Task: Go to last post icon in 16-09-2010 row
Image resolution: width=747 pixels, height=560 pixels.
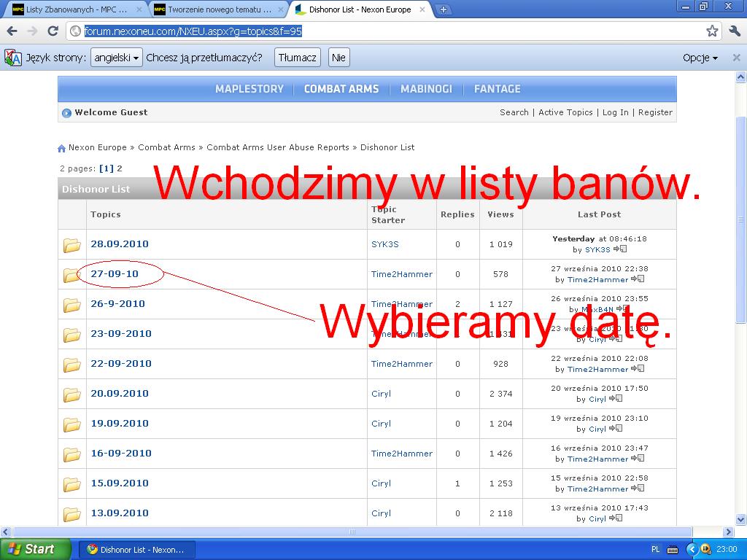Action: click(638, 458)
